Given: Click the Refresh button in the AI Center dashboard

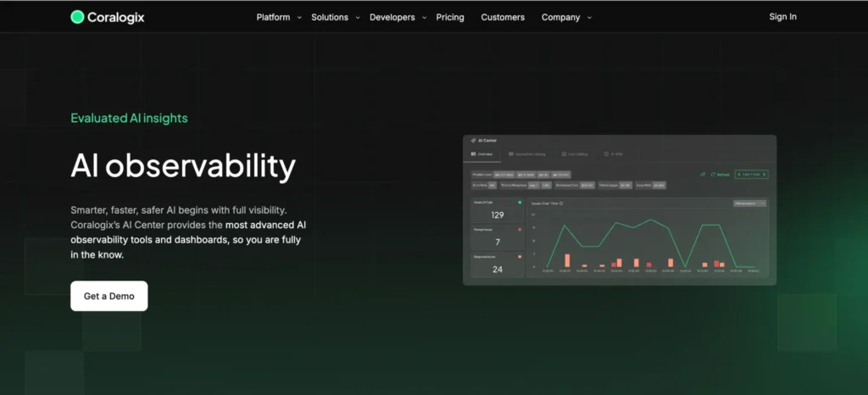Looking at the screenshot, I should tap(721, 175).
